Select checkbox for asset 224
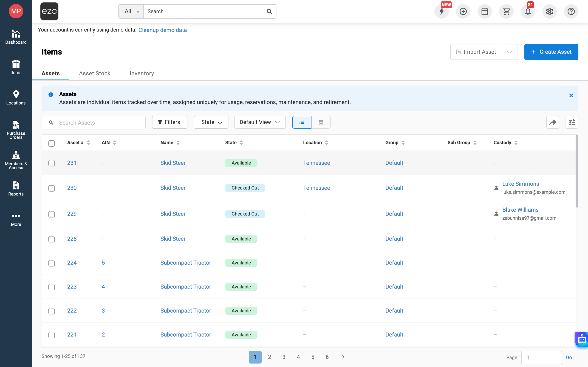Screen dimensions: 588x367 coord(51,263)
